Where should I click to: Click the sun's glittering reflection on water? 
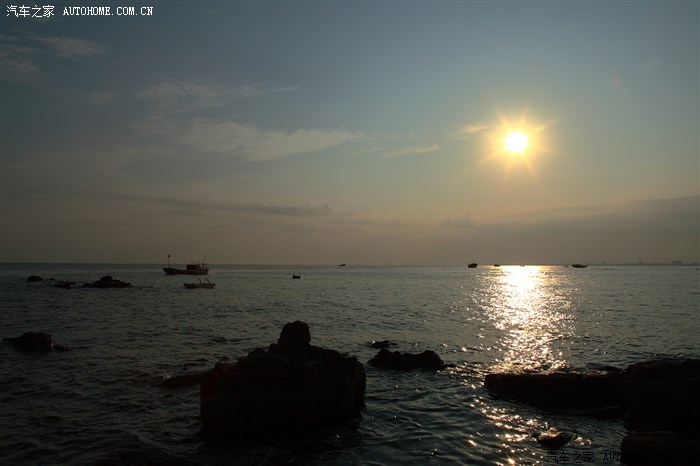pos(524,312)
